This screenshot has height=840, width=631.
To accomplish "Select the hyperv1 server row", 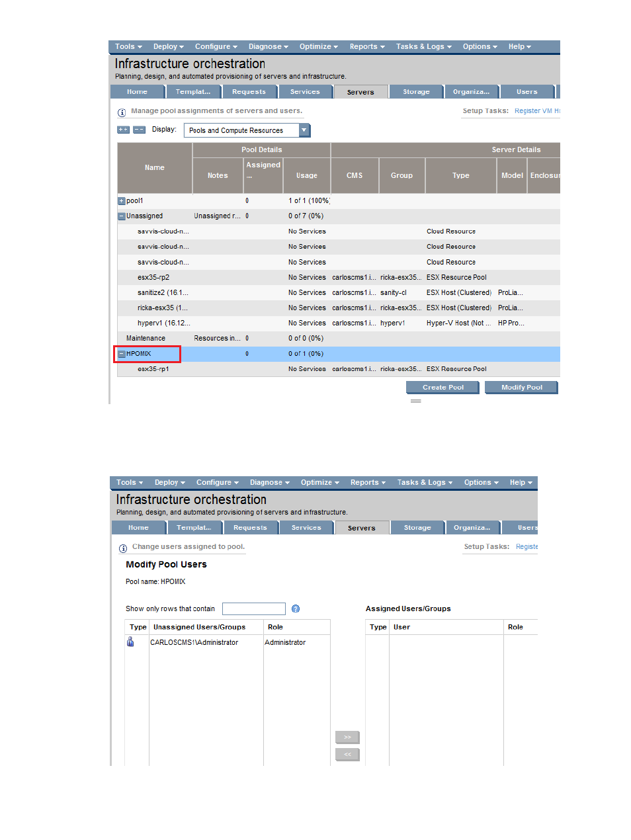I will tap(339, 323).
